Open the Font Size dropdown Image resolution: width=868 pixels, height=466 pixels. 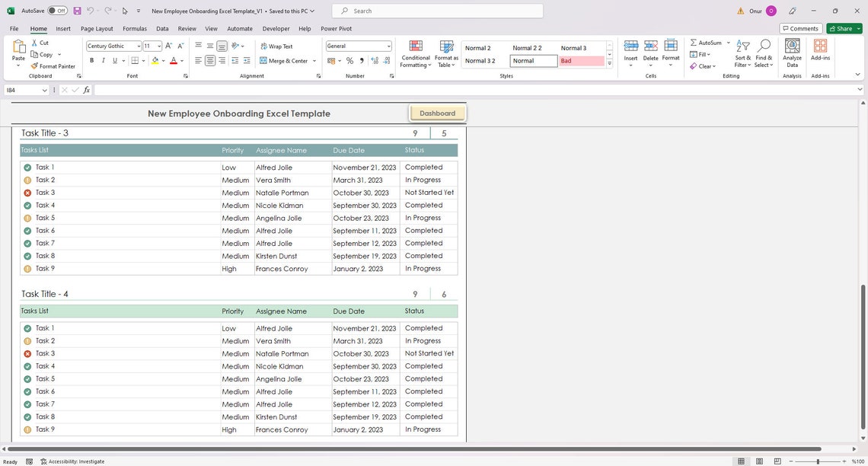click(158, 46)
